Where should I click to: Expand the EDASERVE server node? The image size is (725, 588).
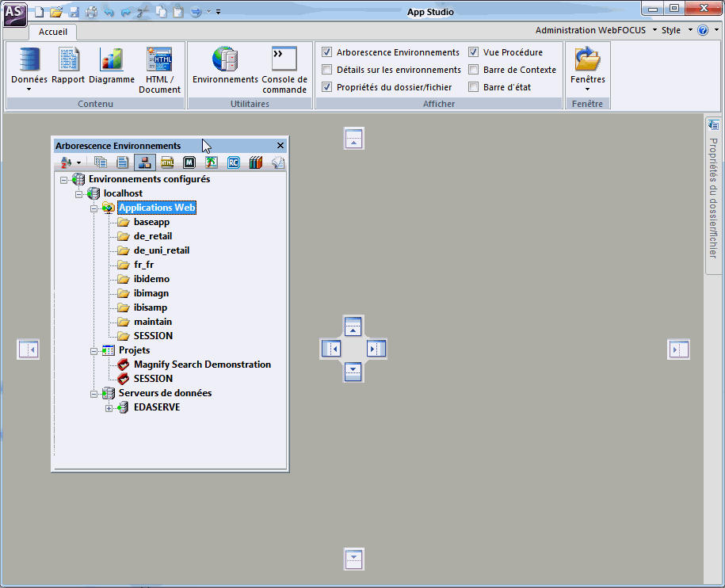point(109,408)
